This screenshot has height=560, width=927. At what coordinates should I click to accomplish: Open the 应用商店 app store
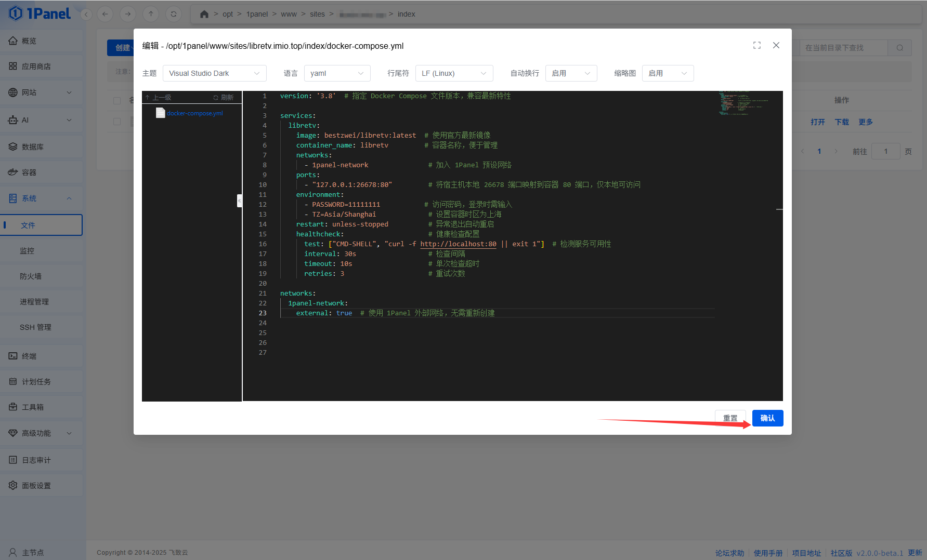[42, 66]
